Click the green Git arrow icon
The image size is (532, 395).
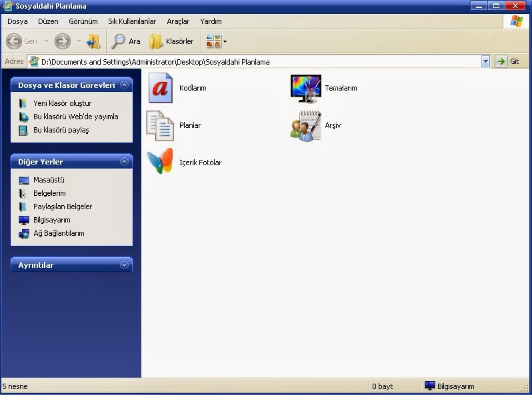[501, 61]
